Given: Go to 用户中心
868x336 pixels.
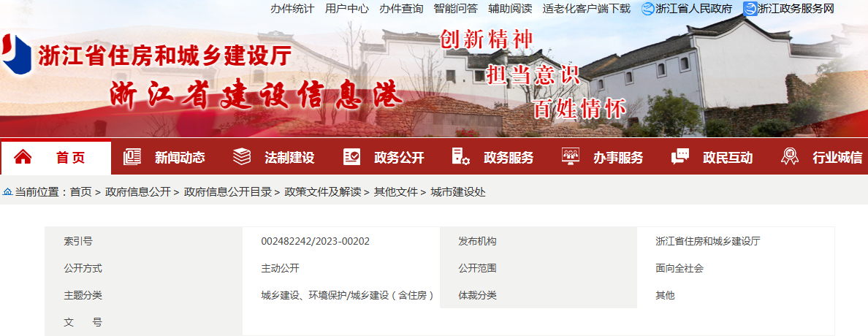Looking at the screenshot, I should pos(346,8).
